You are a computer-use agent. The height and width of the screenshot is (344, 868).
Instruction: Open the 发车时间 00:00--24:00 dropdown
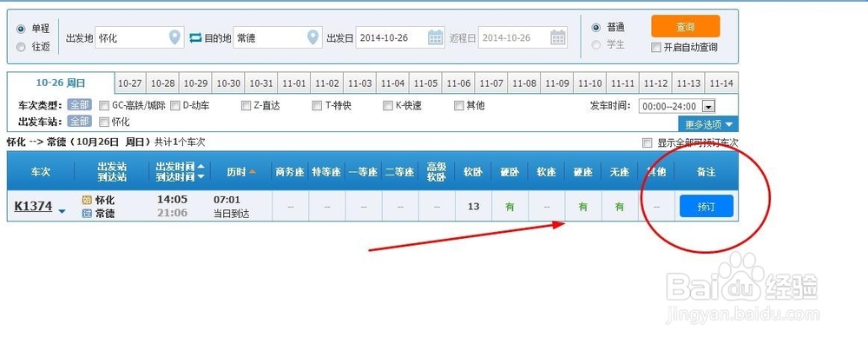coord(677,106)
